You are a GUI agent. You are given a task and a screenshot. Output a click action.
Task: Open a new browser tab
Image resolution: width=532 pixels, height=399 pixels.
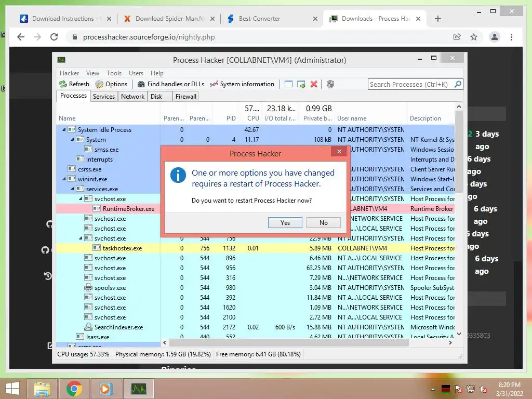[437, 19]
